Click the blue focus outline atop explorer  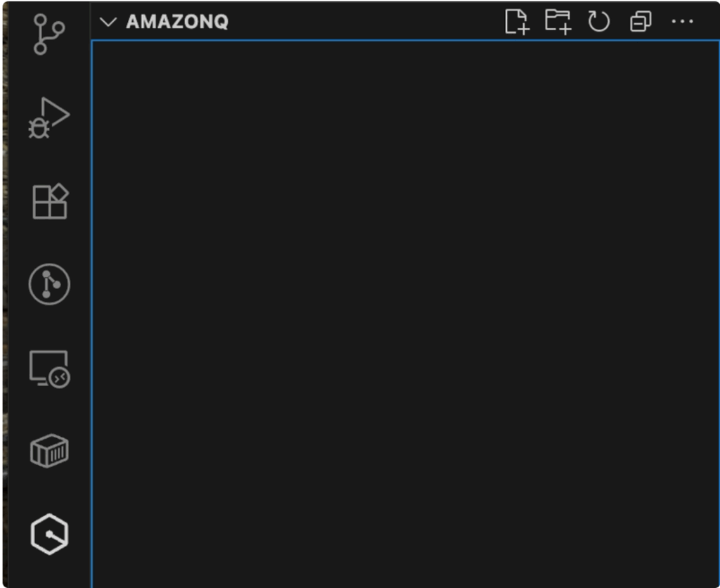(x=404, y=41)
